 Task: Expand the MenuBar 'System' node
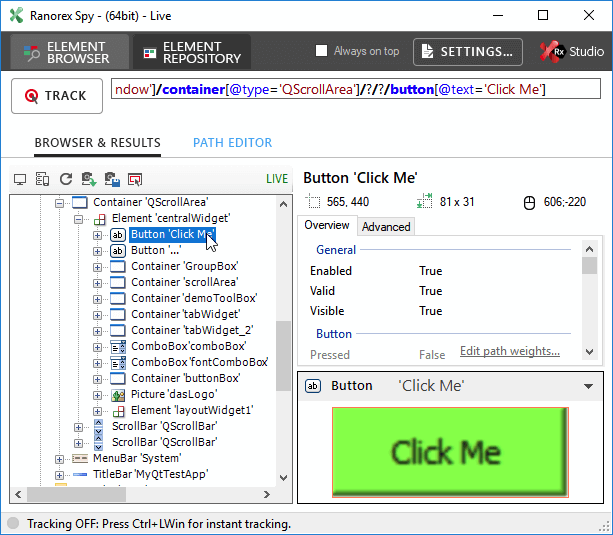[x=59, y=459]
